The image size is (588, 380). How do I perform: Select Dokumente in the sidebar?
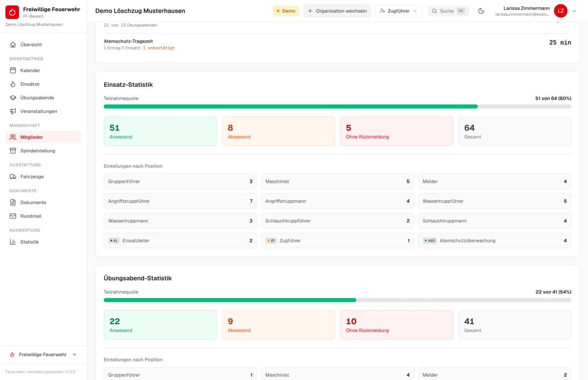pyautogui.click(x=43, y=202)
